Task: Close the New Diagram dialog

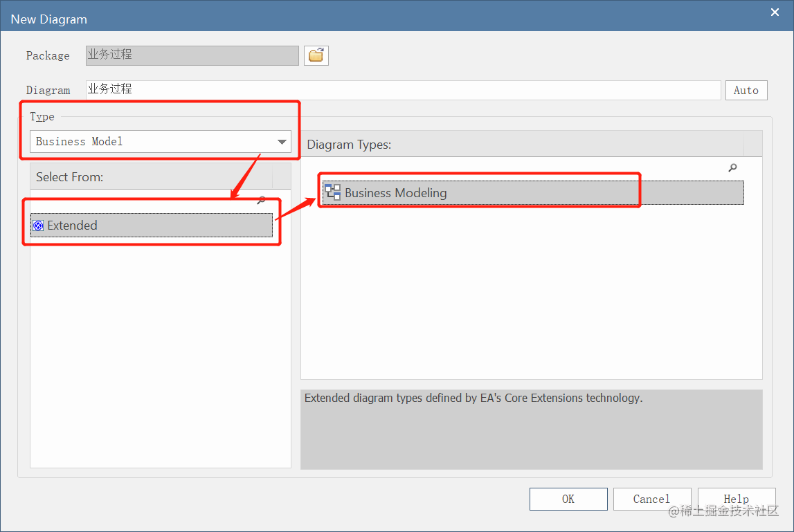Action: pos(775,12)
